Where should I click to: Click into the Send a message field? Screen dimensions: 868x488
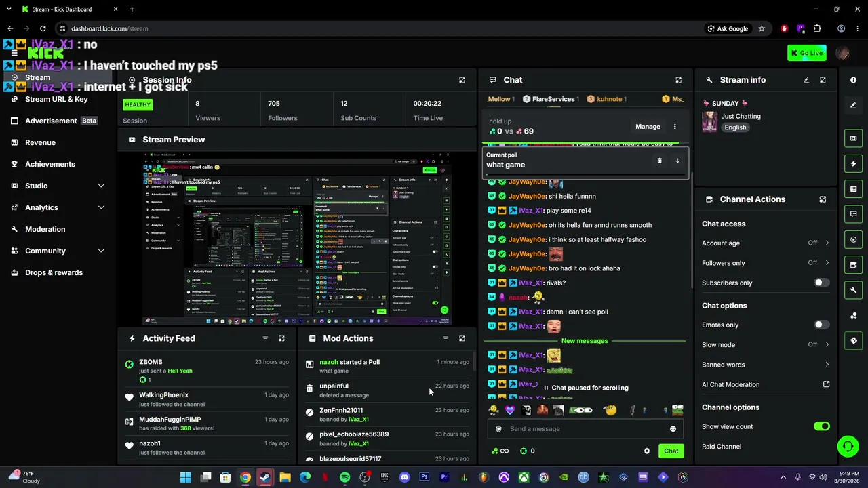pos(585,429)
